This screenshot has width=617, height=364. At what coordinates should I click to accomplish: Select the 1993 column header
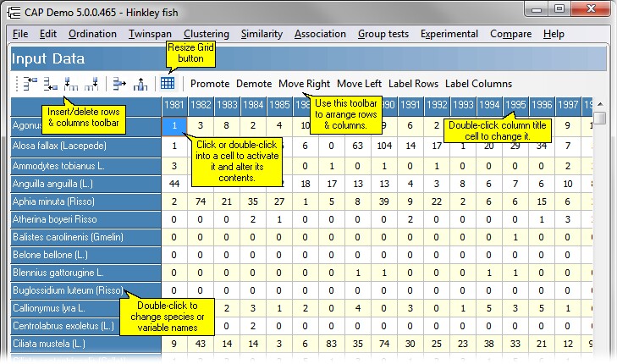click(x=463, y=105)
